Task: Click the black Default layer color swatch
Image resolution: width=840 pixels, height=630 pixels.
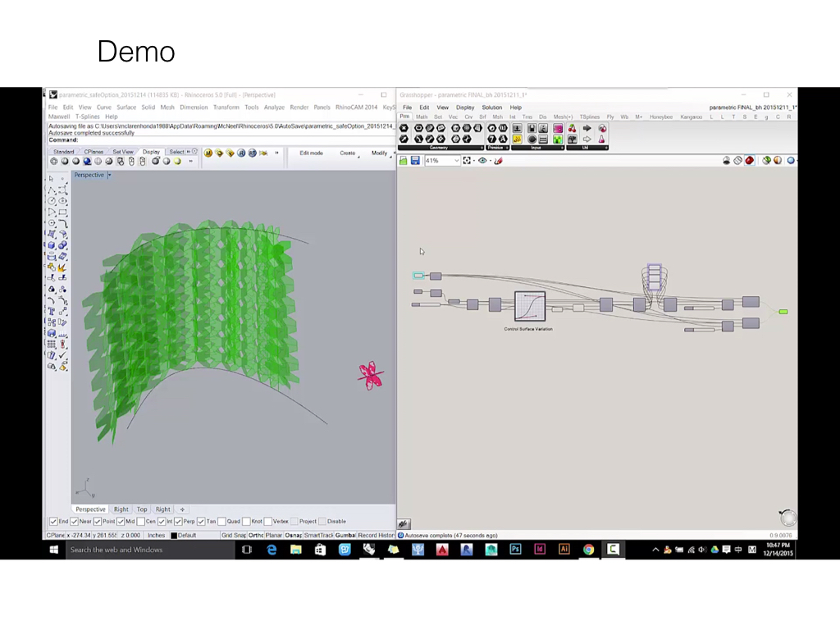Action: [x=174, y=536]
